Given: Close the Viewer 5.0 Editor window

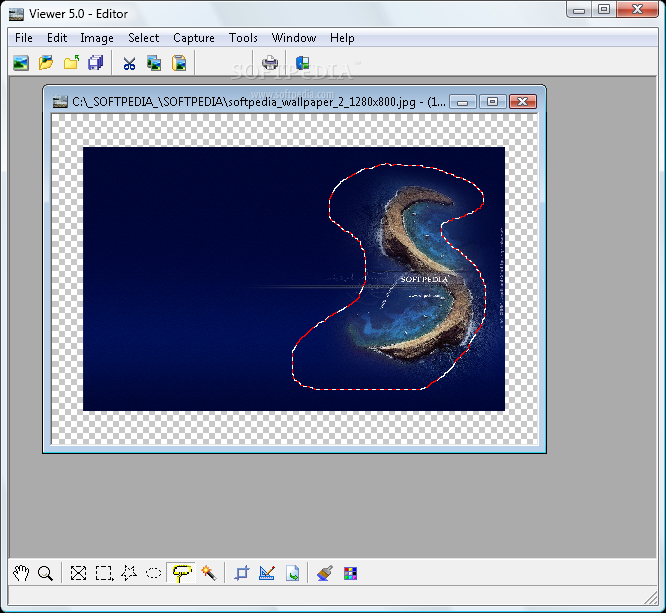Looking at the screenshot, I should (x=637, y=10).
